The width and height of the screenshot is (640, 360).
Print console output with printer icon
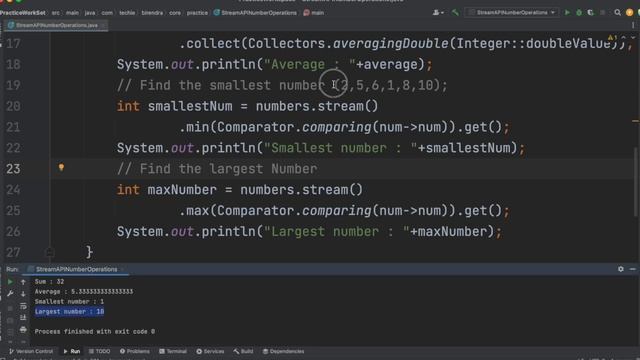coord(23,329)
